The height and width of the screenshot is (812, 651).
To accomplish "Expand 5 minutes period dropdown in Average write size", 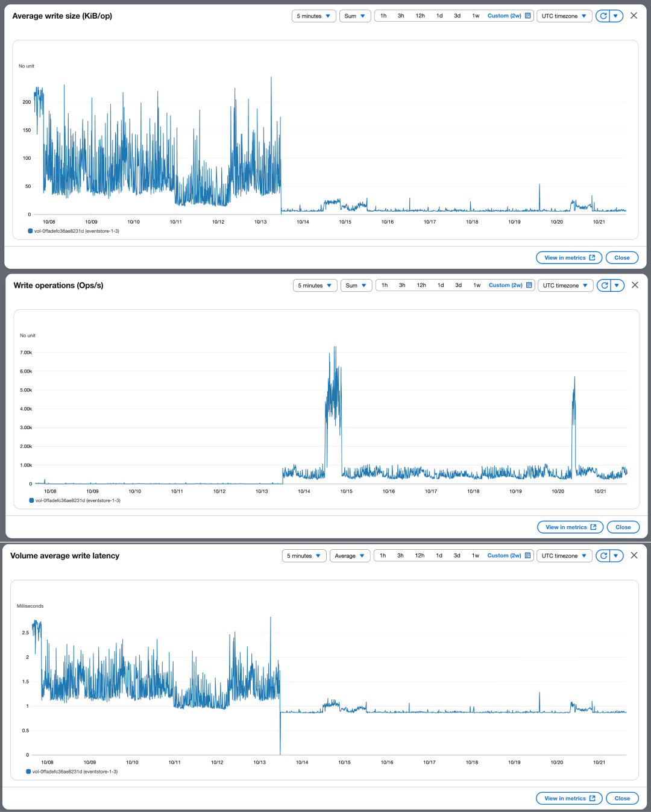I will coord(313,16).
